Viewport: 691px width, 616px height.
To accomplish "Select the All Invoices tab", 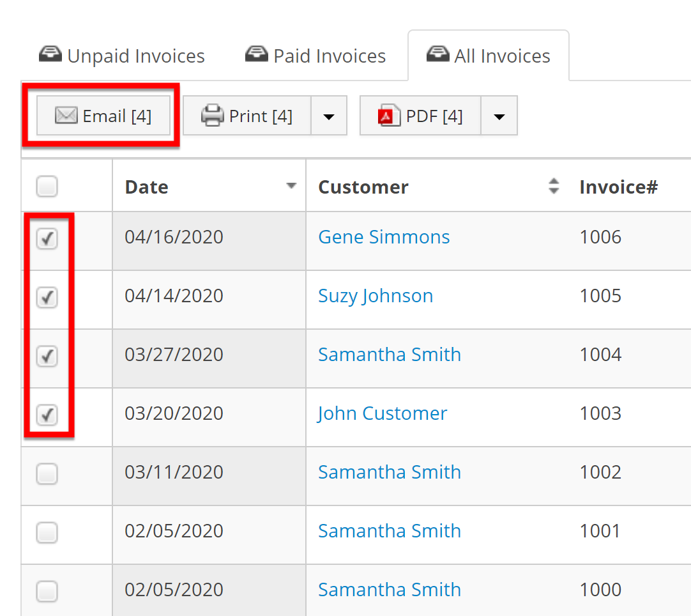I will point(489,56).
